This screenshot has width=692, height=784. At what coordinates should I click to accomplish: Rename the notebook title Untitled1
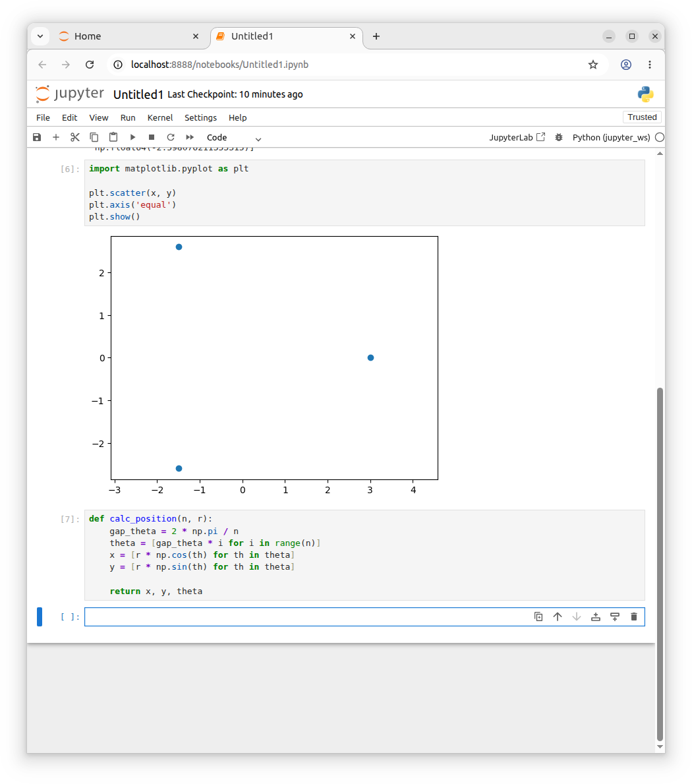click(x=138, y=94)
